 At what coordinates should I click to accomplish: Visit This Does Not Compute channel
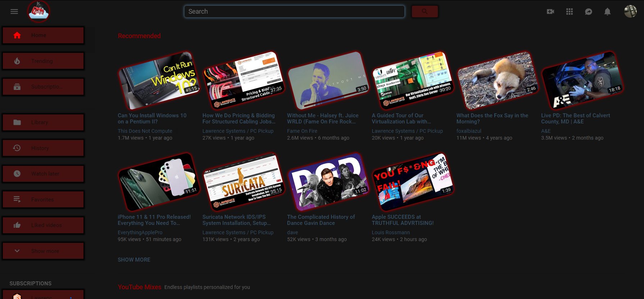pyautogui.click(x=145, y=131)
